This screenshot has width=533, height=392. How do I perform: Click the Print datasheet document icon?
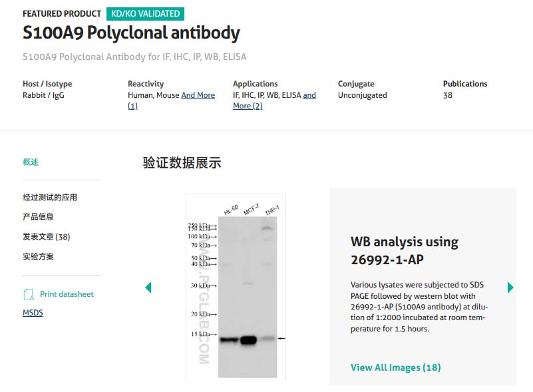(29, 294)
